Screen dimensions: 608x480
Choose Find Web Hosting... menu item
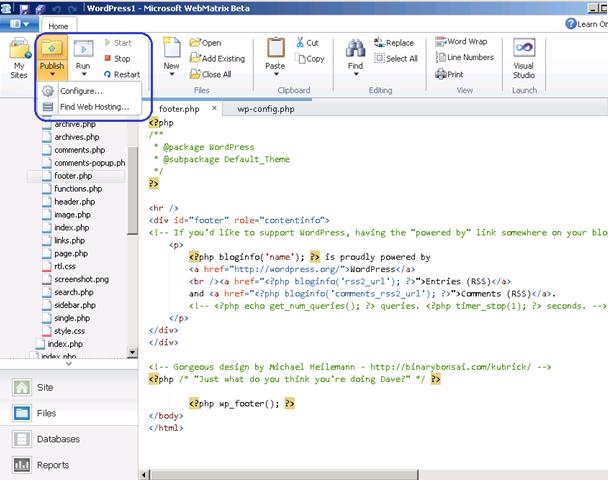pos(88,107)
